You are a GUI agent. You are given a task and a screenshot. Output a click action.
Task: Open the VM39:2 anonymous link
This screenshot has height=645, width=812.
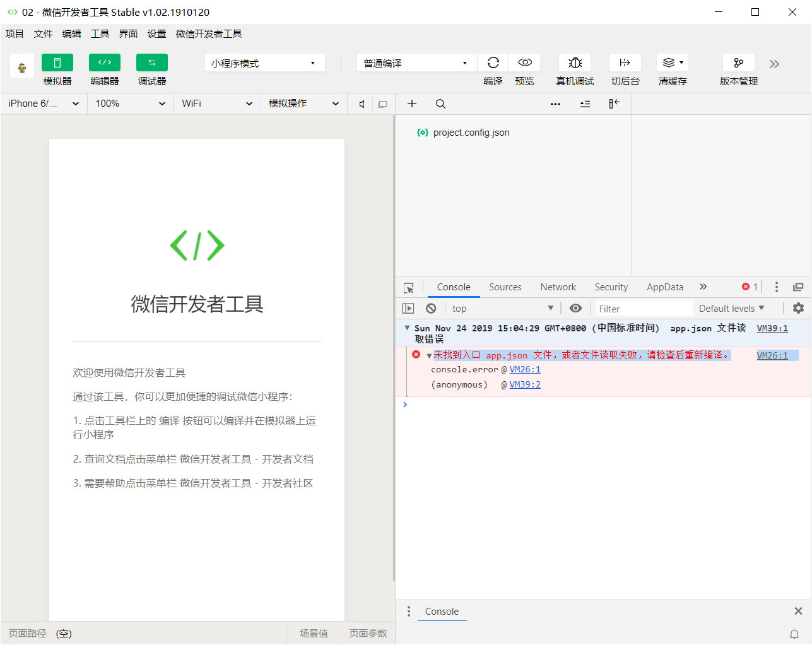525,385
